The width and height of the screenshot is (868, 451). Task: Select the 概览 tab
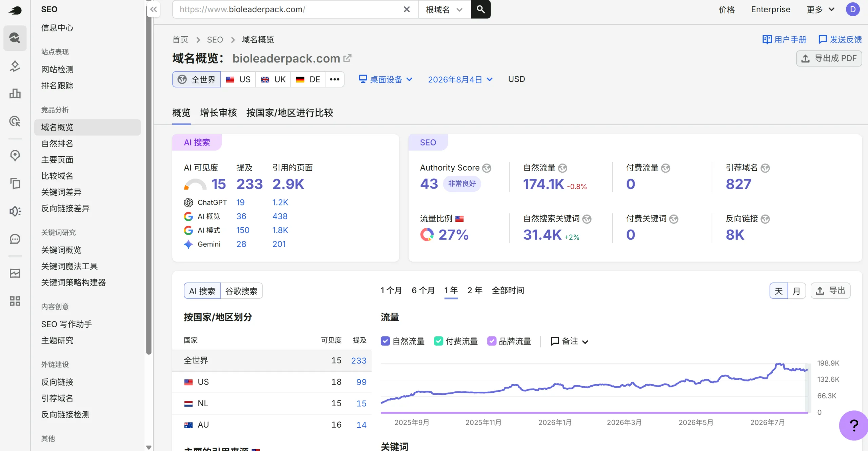[181, 113]
